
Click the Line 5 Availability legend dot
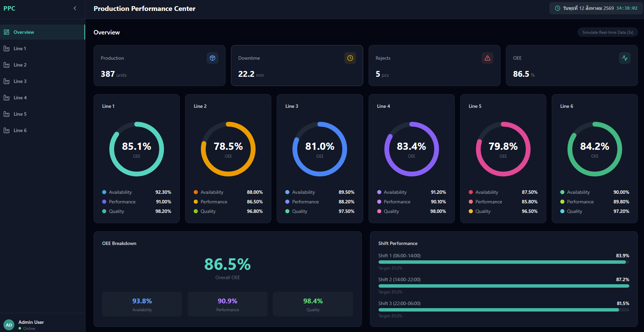coord(471,192)
